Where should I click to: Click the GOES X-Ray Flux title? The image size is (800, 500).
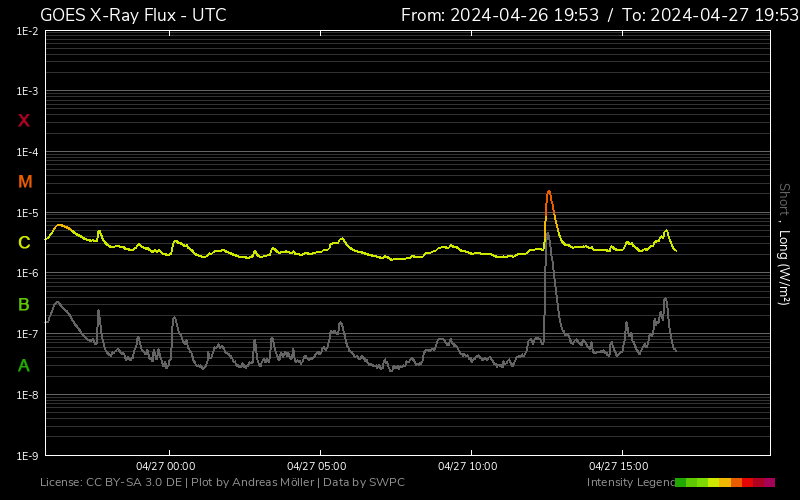pos(133,15)
